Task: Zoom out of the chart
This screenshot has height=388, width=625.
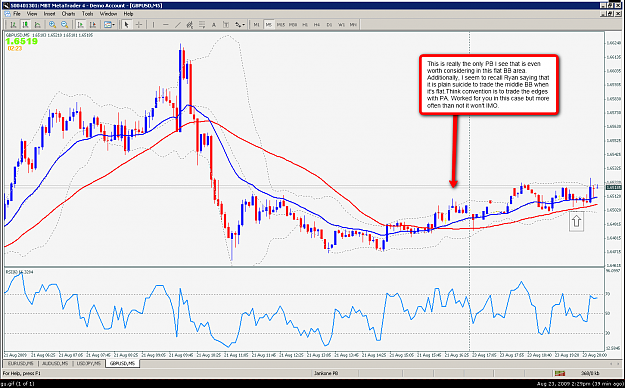Action: tap(65, 25)
